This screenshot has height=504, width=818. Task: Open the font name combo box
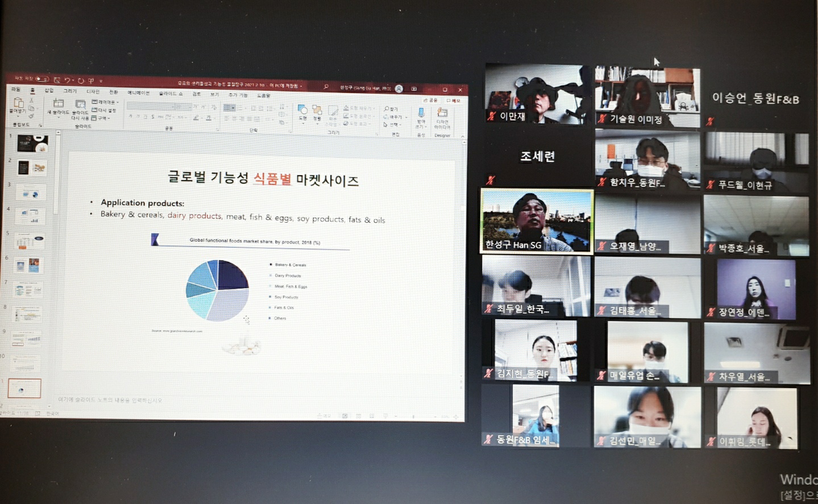151,106
